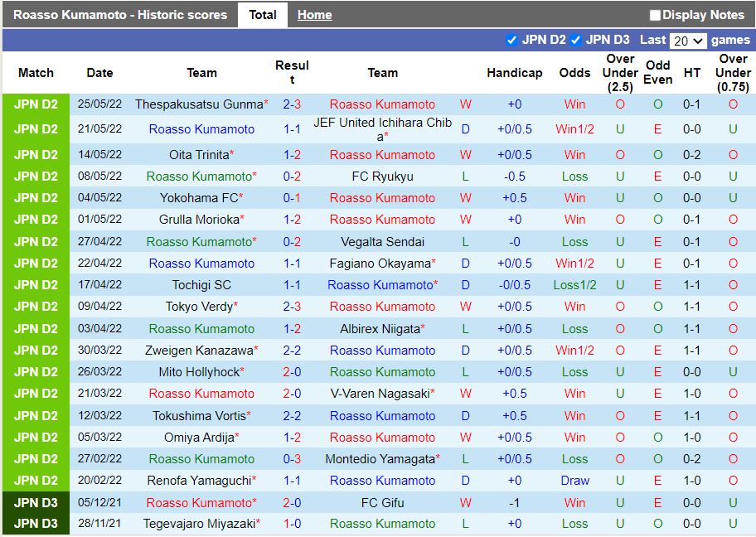This screenshot has height=537, width=756.
Task: Click the HT column header
Action: [692, 73]
